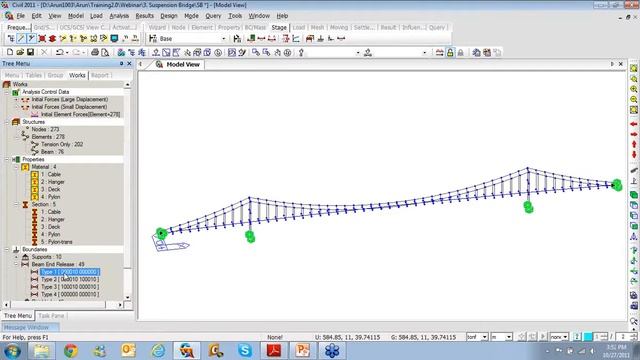640x360 pixels.
Task: Switch to the Group tab in Tree Menu
Action: pos(55,76)
